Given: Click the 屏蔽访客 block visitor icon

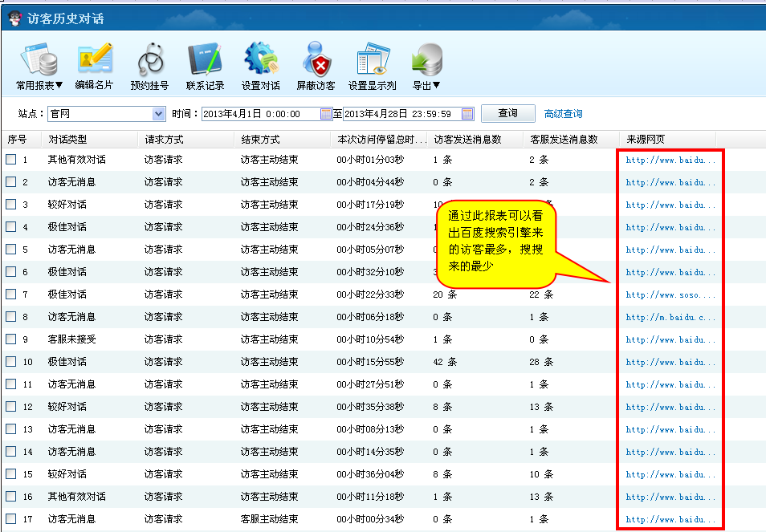Looking at the screenshot, I should [x=316, y=61].
